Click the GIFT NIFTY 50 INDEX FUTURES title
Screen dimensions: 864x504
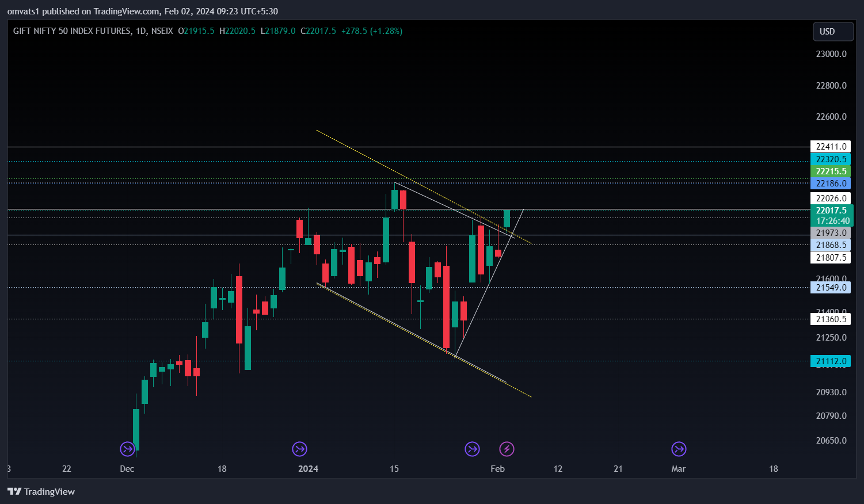72,31
